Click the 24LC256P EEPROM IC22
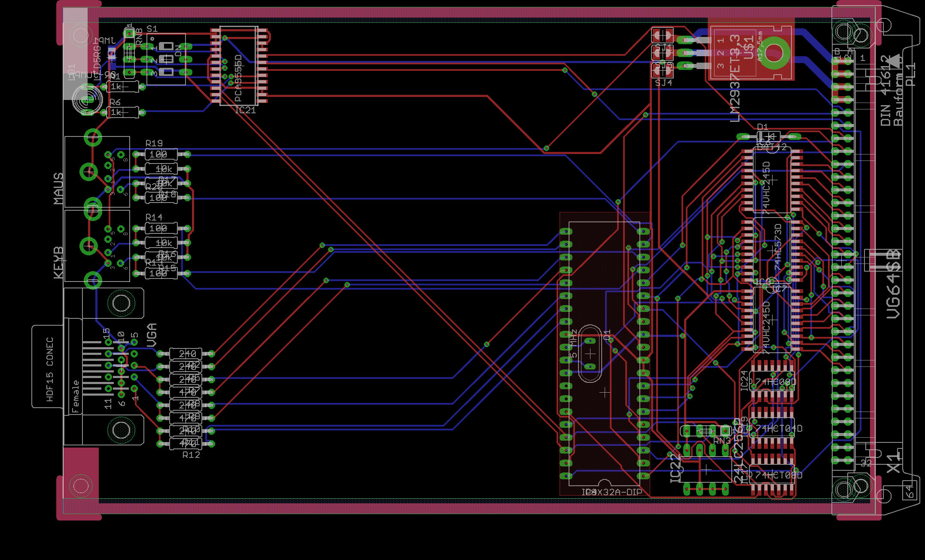Viewport: 925px width, 560px height. point(706,470)
